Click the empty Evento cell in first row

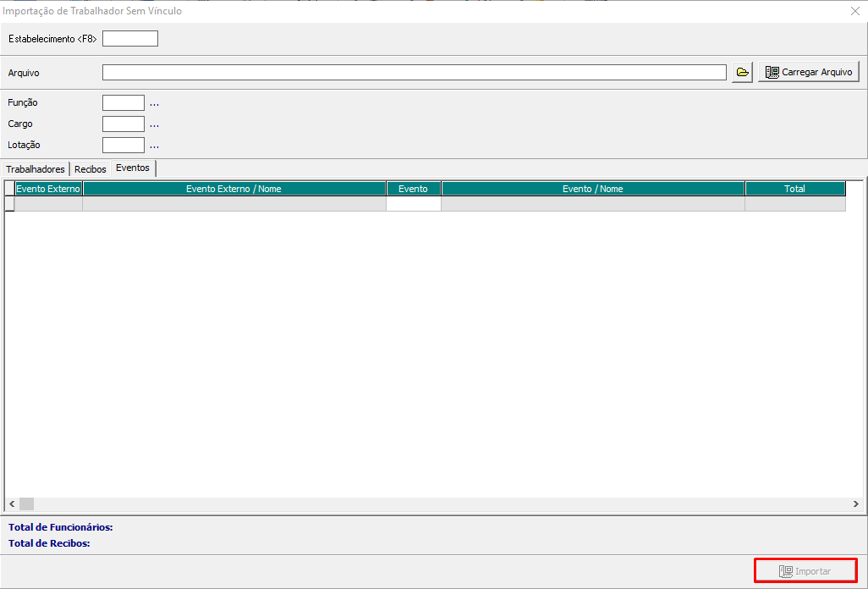[414, 204]
